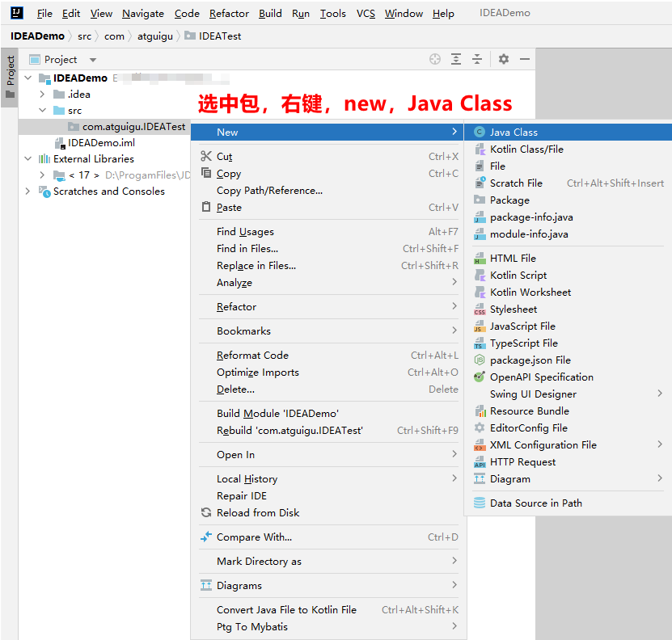Click the OpenAPI Specification icon

(x=480, y=377)
